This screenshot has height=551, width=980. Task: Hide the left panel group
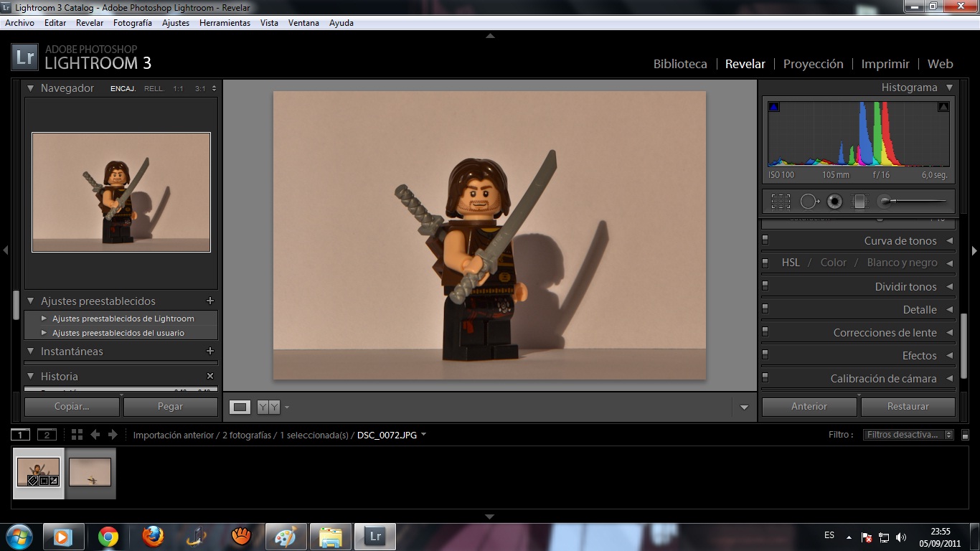[5, 250]
